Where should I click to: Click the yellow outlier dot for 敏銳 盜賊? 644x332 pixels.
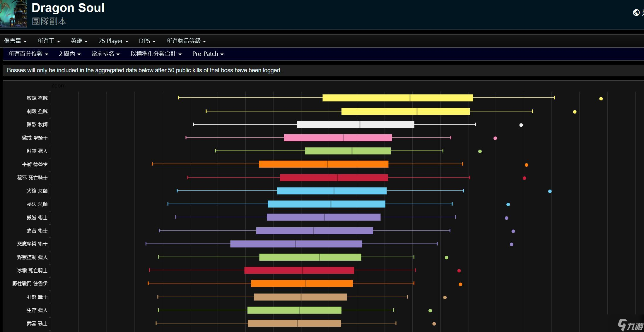point(601,99)
